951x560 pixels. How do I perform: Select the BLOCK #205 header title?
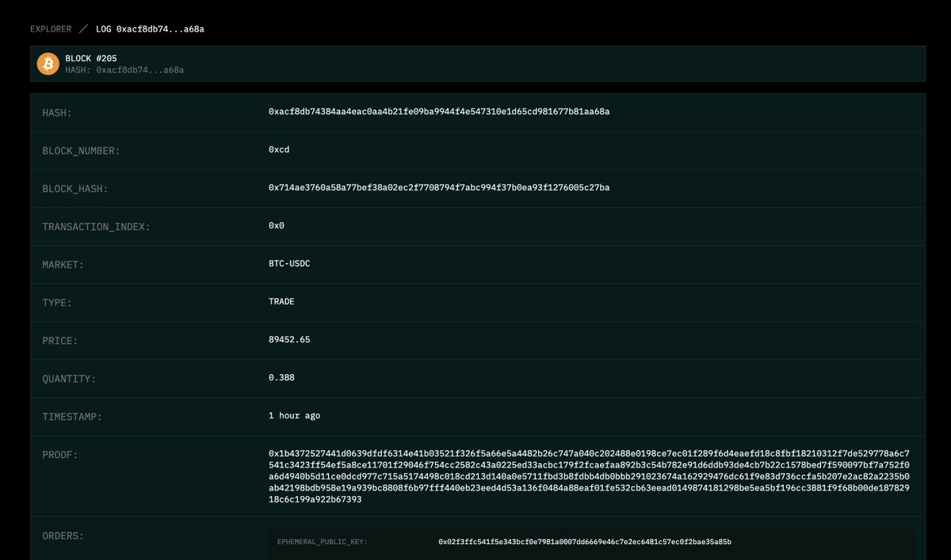91,59
